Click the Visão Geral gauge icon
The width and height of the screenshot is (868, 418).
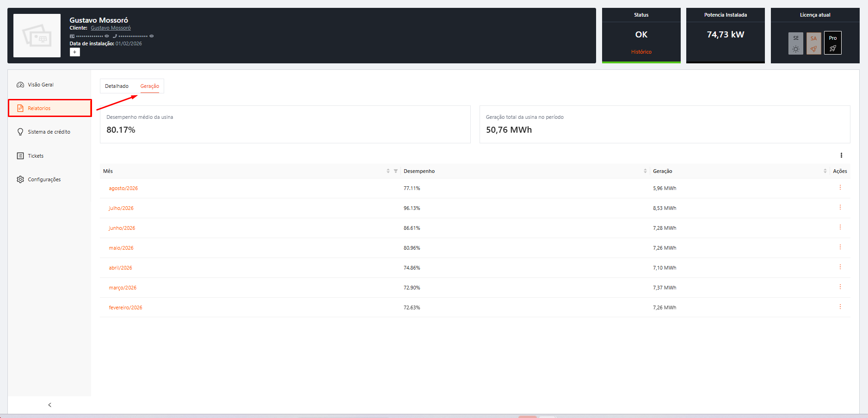pyautogui.click(x=20, y=85)
